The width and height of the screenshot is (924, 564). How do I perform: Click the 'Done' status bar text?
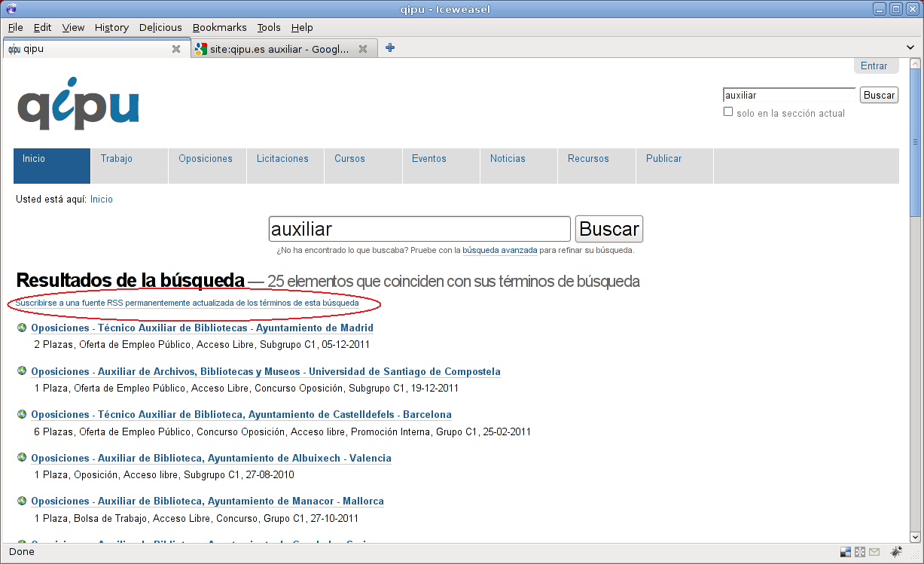(x=21, y=552)
